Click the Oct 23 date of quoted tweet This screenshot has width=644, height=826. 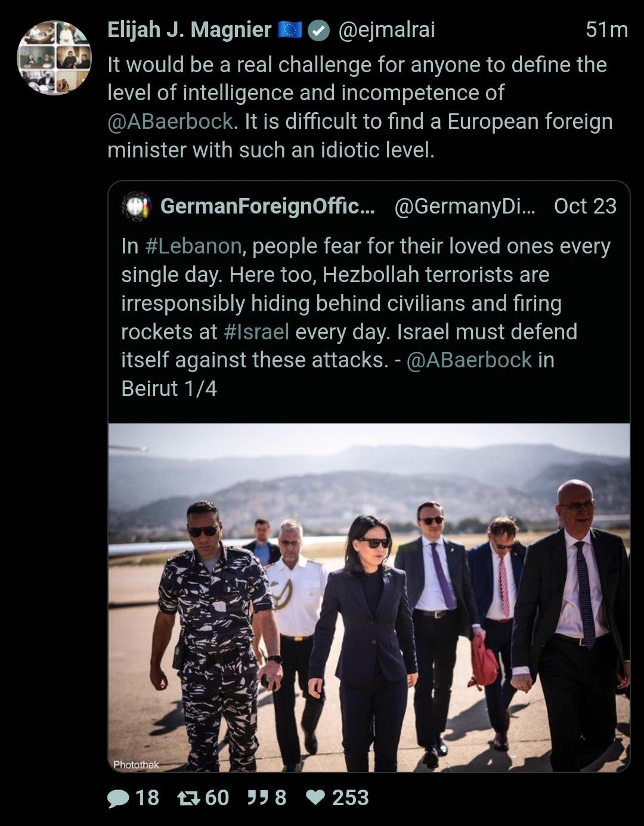[x=584, y=206]
